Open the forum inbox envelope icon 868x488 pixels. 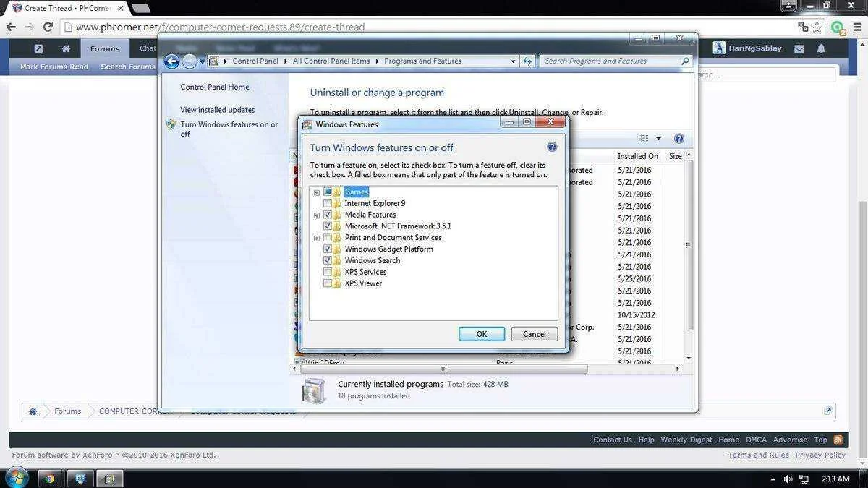click(x=799, y=48)
